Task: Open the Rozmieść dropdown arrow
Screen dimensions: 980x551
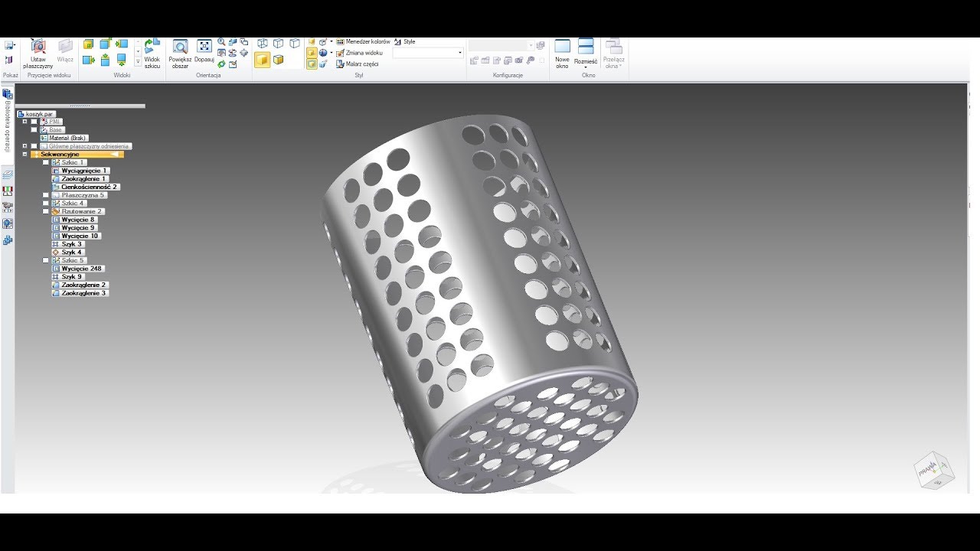Action: [x=586, y=67]
